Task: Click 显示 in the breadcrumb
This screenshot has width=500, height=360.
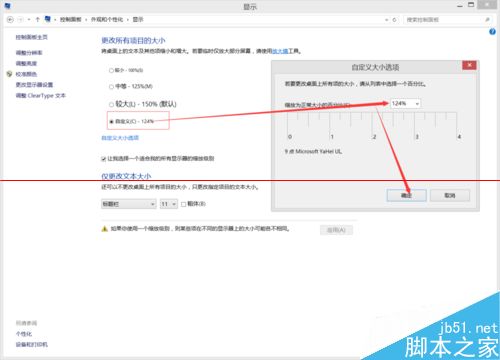Action: (x=138, y=20)
